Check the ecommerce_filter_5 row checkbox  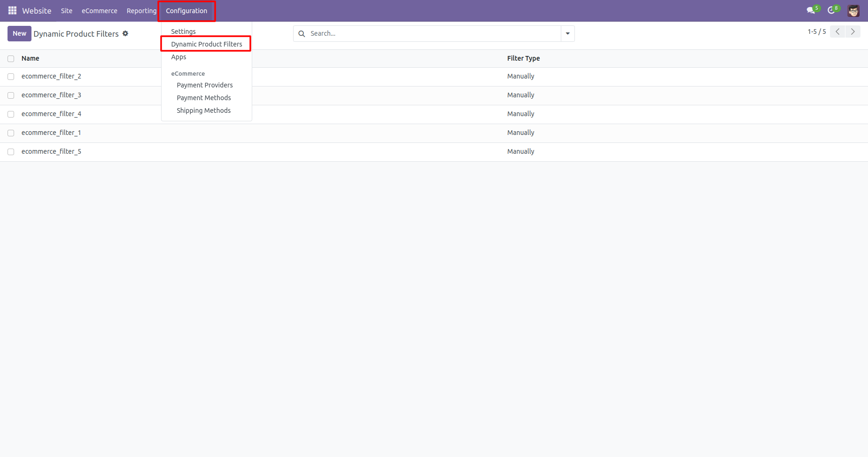click(x=11, y=152)
